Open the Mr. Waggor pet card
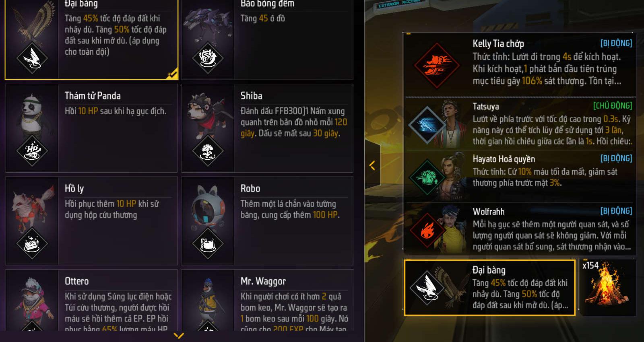Screen dimensions: 644x342 (x=267, y=300)
